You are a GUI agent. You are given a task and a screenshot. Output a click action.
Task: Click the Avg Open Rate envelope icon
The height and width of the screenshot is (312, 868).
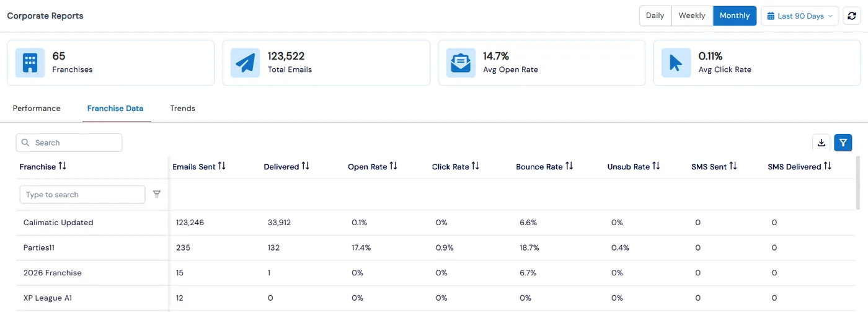[x=461, y=63]
